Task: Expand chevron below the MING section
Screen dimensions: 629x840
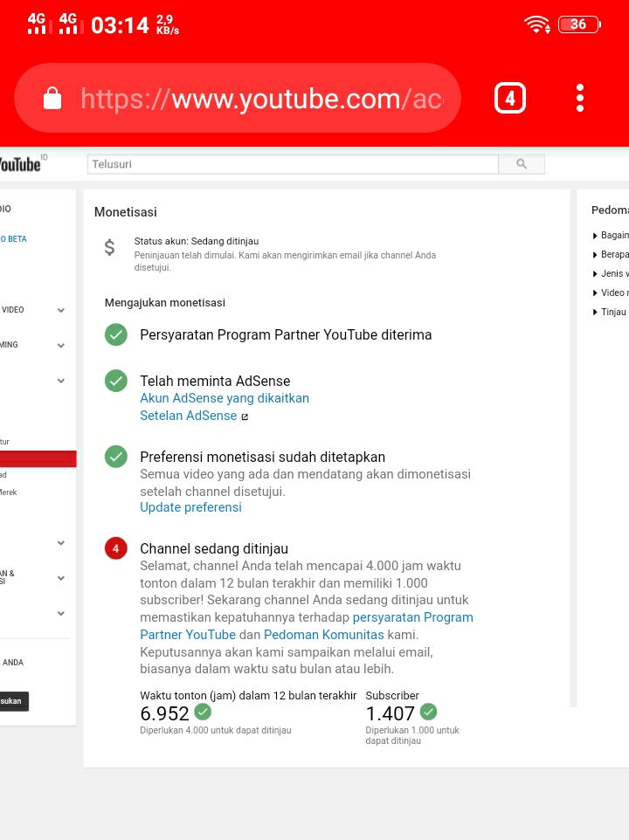Action: coord(61,381)
